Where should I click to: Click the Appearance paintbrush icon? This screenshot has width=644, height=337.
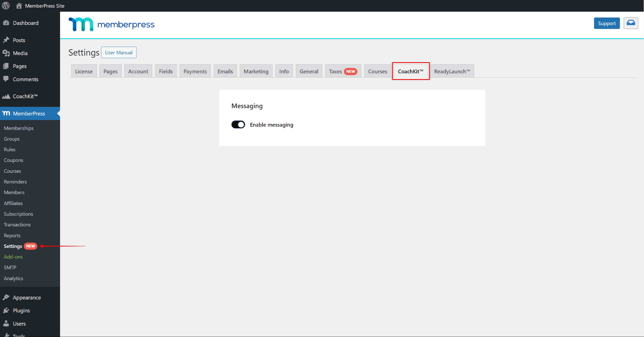pos(6,297)
